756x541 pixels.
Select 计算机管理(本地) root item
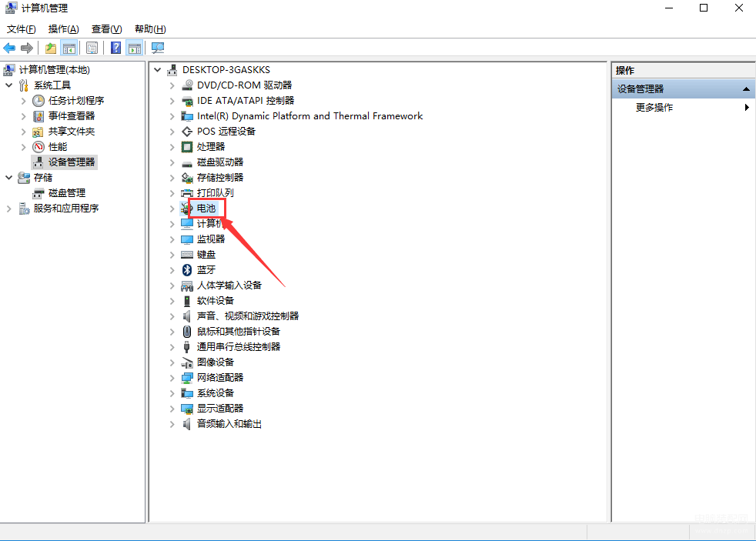click(x=54, y=70)
